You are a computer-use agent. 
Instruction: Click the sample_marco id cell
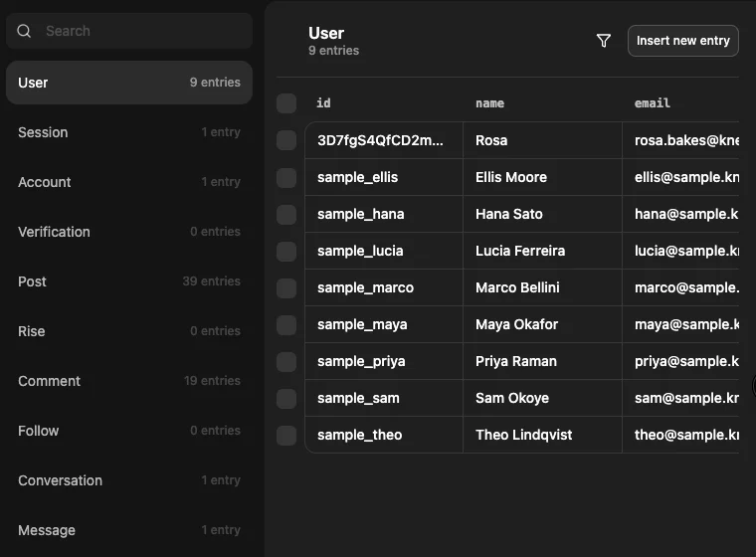(x=384, y=287)
